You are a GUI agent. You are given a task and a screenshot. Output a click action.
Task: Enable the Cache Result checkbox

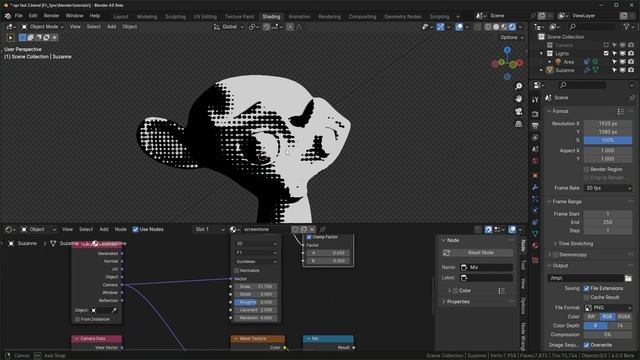(x=587, y=297)
